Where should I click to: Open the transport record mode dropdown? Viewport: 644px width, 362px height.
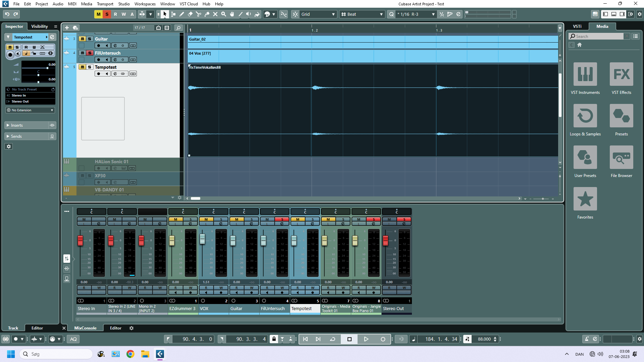pyautogui.click(x=22, y=339)
